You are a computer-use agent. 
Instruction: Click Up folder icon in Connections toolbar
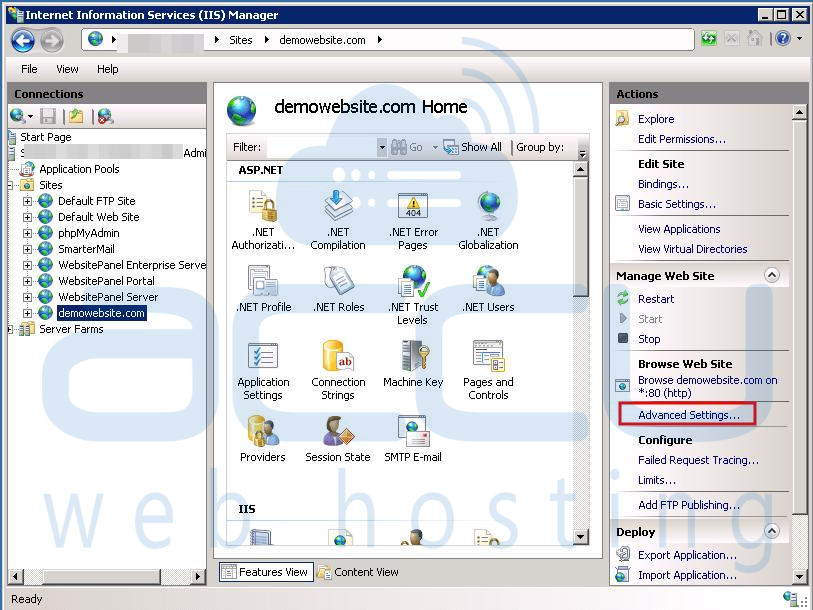tap(76, 116)
